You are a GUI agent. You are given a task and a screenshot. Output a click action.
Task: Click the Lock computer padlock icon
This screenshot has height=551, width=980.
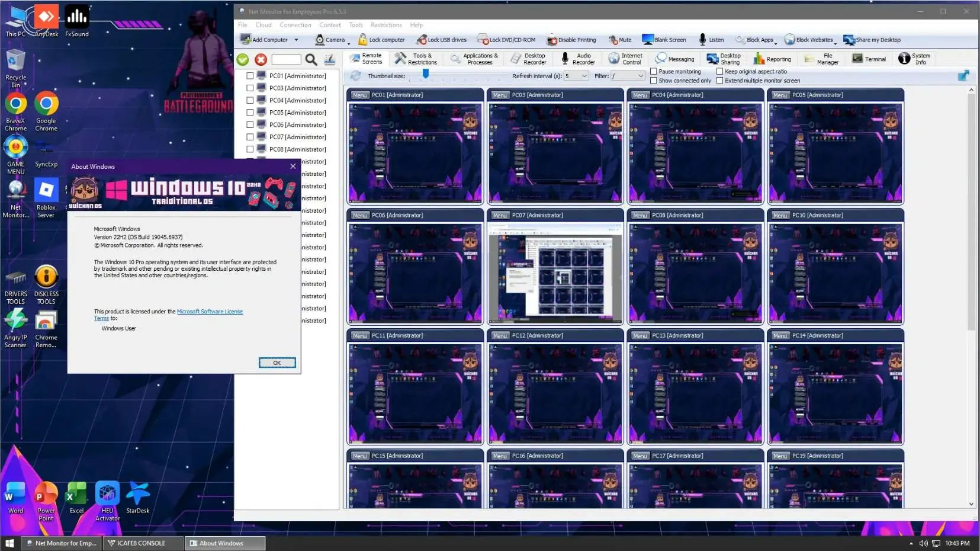362,40
